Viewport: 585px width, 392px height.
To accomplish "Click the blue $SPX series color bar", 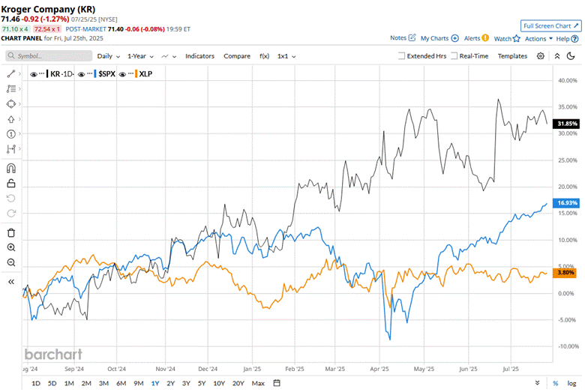I will 95,74.
